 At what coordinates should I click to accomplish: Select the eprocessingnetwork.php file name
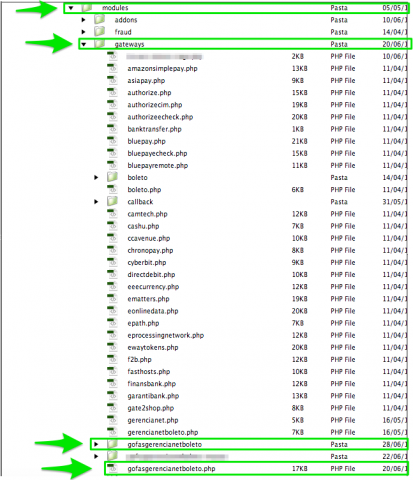166,335
